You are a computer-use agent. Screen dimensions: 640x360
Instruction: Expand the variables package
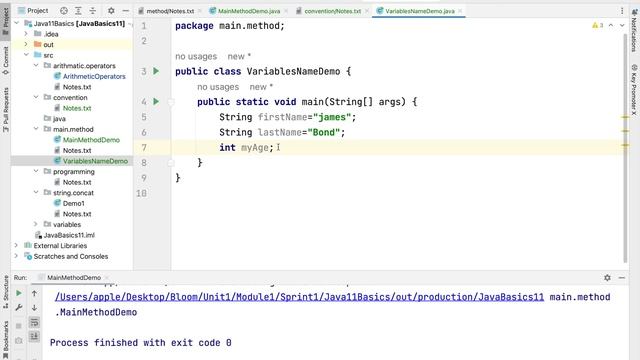click(x=36, y=224)
